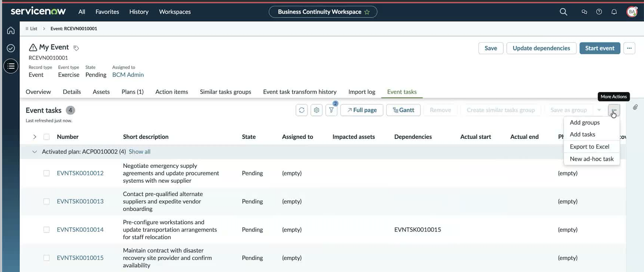Viewport: 644px width, 272px height.
Task: Select the Event tasks tab
Action: pos(402,92)
